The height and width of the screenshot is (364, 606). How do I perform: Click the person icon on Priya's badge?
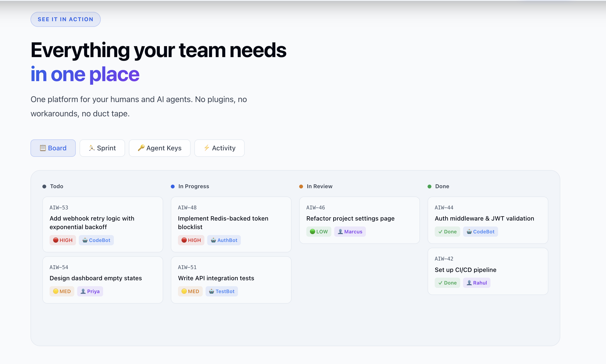pyautogui.click(x=83, y=291)
